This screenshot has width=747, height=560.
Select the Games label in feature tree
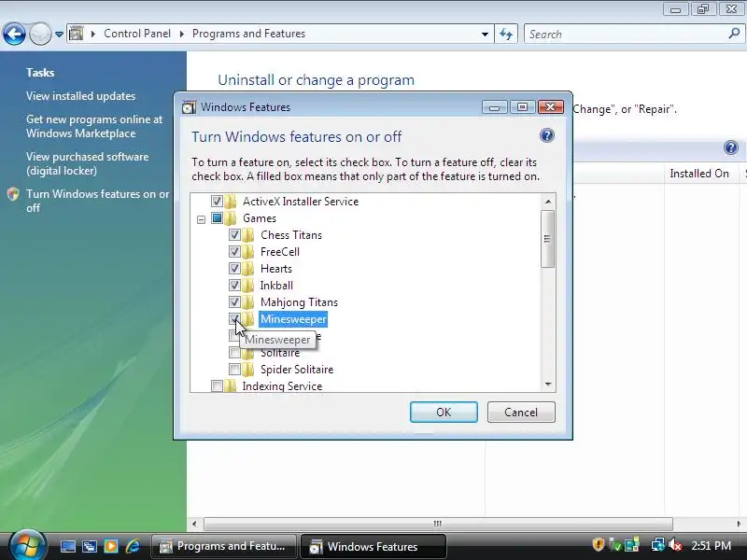(x=260, y=218)
